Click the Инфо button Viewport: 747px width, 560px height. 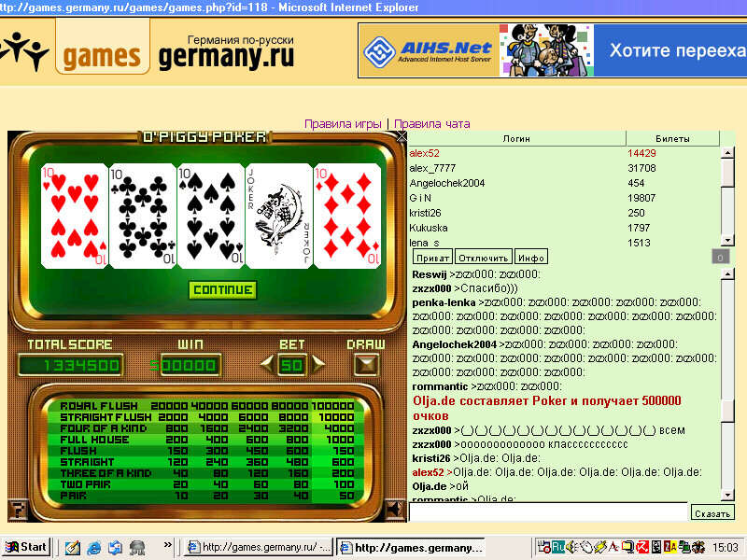coord(531,257)
